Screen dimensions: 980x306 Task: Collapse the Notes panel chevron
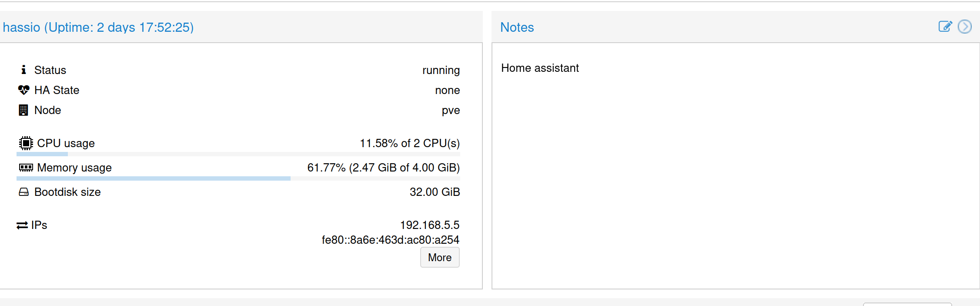click(x=964, y=27)
